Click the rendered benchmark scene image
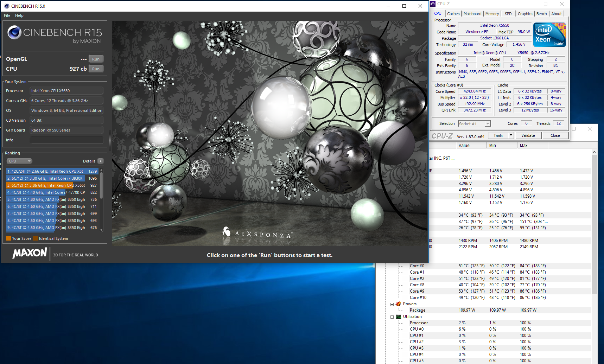The height and width of the screenshot is (364, 604). point(270,134)
